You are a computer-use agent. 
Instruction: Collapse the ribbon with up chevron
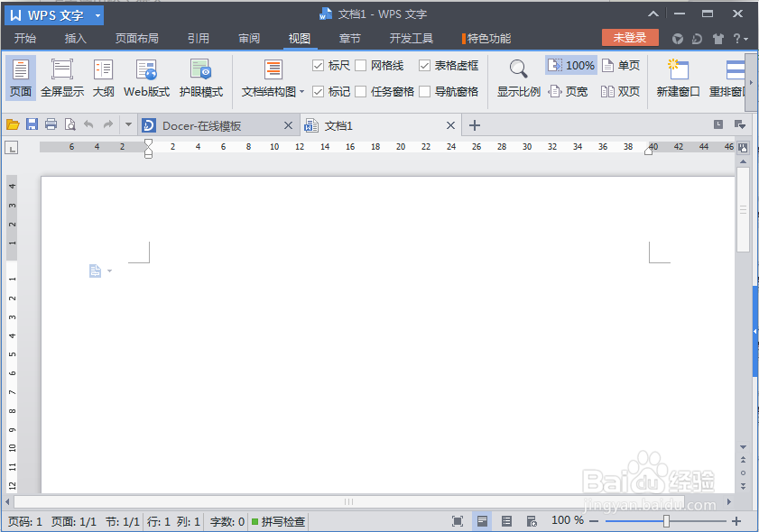pyautogui.click(x=653, y=14)
